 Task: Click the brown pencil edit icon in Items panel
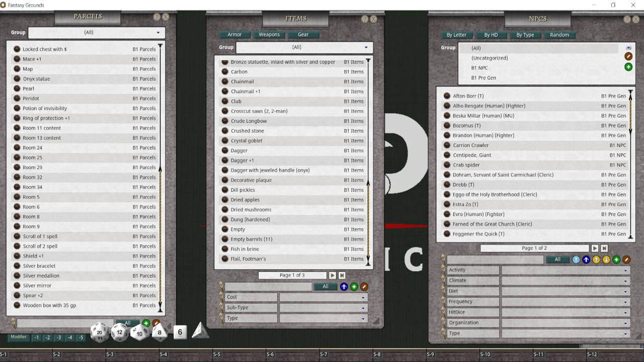(363, 286)
